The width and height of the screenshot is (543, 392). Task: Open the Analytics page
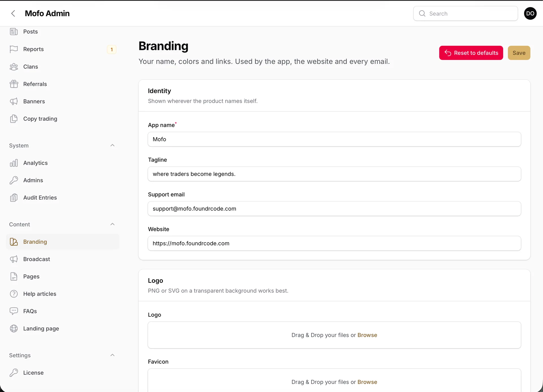[x=62, y=163]
